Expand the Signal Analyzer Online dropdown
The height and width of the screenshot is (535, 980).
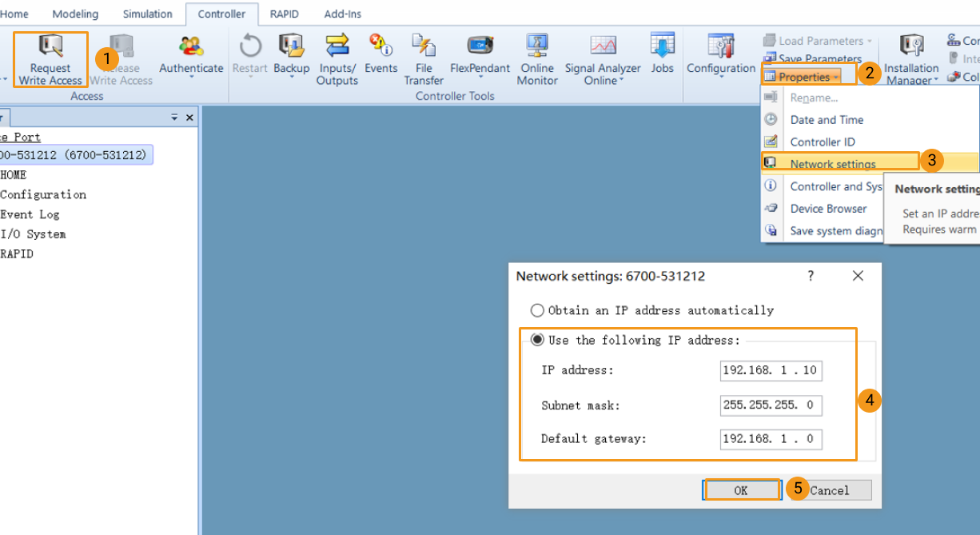point(621,81)
